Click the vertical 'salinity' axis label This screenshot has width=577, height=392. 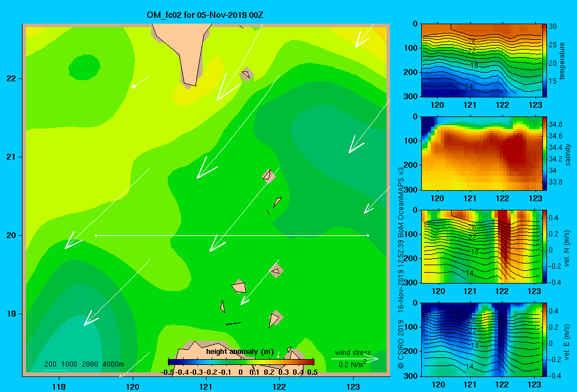[x=568, y=154]
